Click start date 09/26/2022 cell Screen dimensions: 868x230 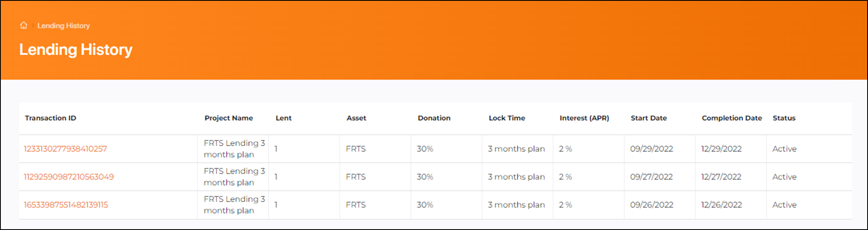point(651,205)
